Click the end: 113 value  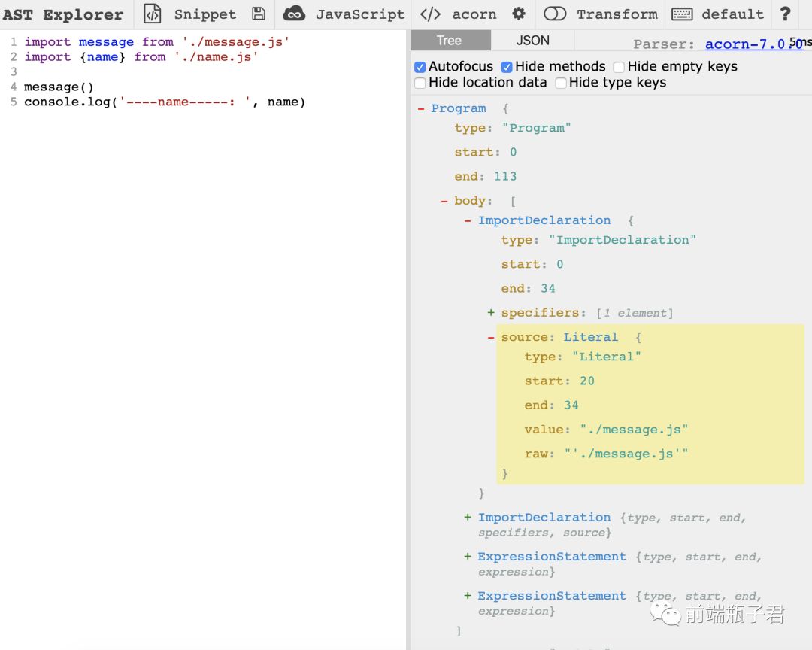pos(505,176)
